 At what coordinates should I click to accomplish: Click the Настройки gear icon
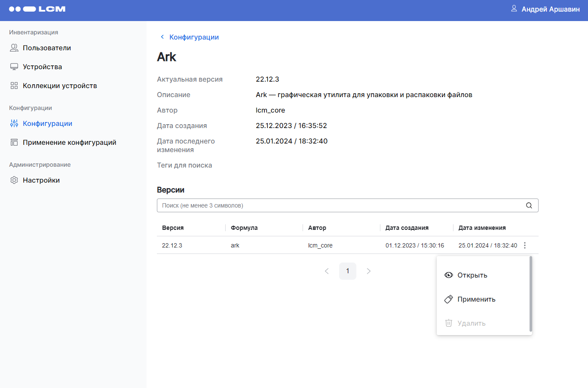click(14, 180)
